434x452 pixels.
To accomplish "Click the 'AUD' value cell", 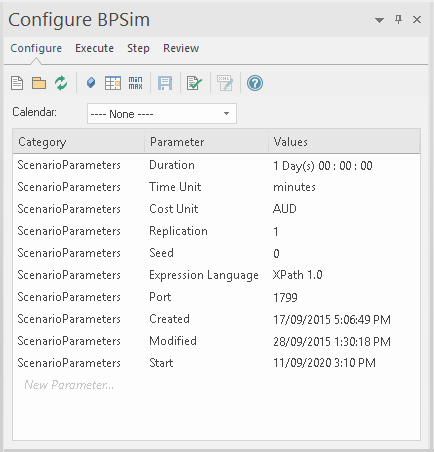I will coord(285,209).
